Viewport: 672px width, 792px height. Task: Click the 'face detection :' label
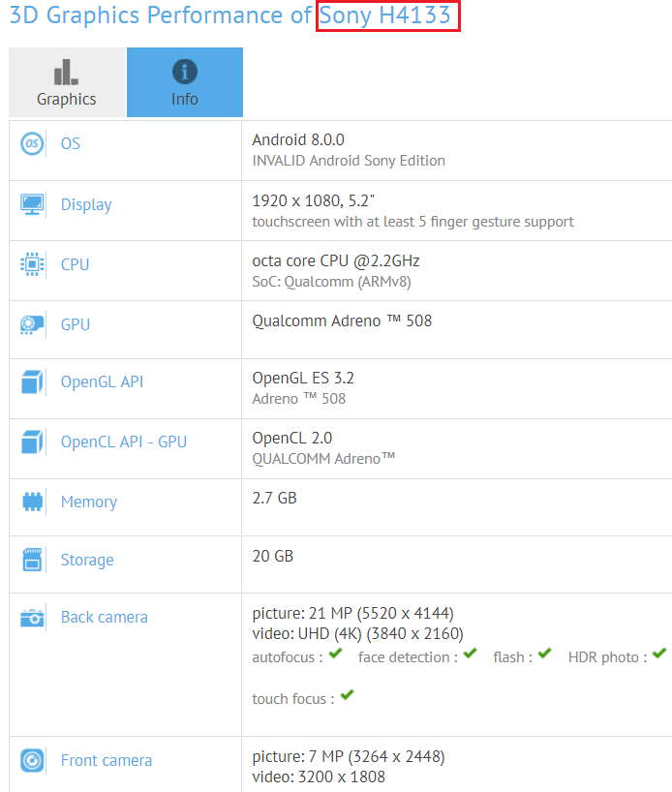pos(408,657)
